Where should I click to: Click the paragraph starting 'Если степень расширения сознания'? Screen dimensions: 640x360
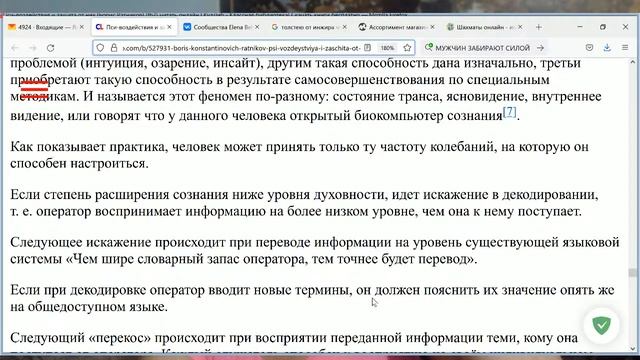tap(304, 203)
